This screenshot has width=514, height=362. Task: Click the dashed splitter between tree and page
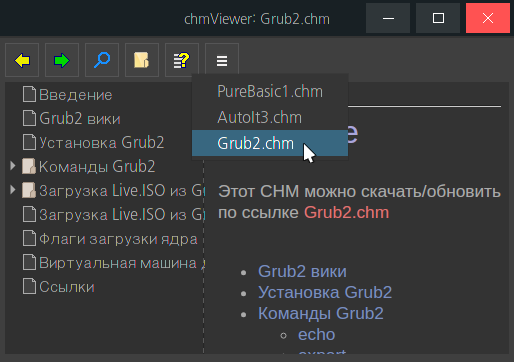[204, 257]
